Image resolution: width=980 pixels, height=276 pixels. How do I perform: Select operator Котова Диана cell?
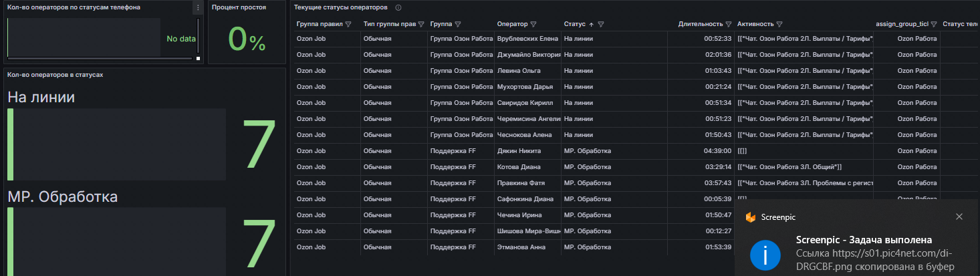(x=527, y=167)
